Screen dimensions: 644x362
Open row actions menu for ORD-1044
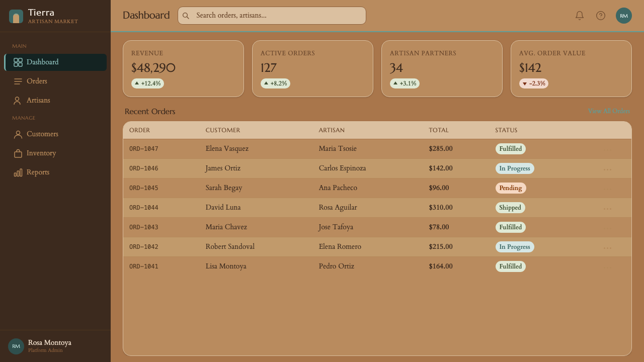click(x=607, y=208)
